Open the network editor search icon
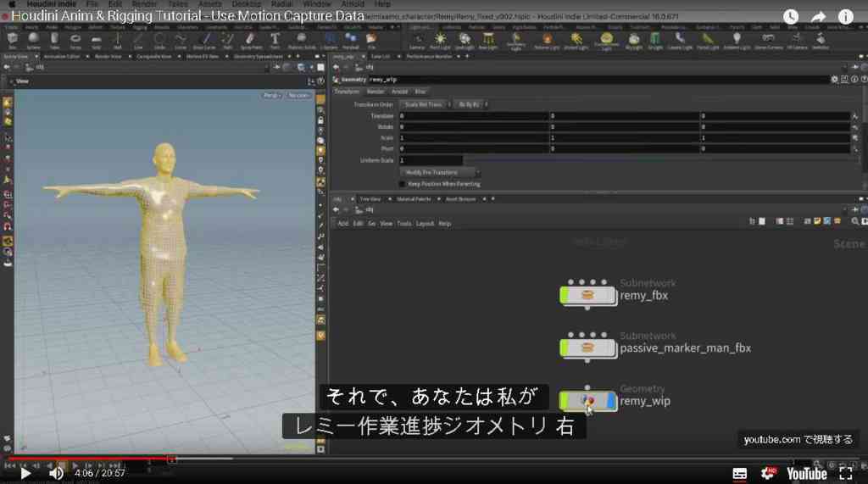This screenshot has height=484, width=868. [854, 221]
